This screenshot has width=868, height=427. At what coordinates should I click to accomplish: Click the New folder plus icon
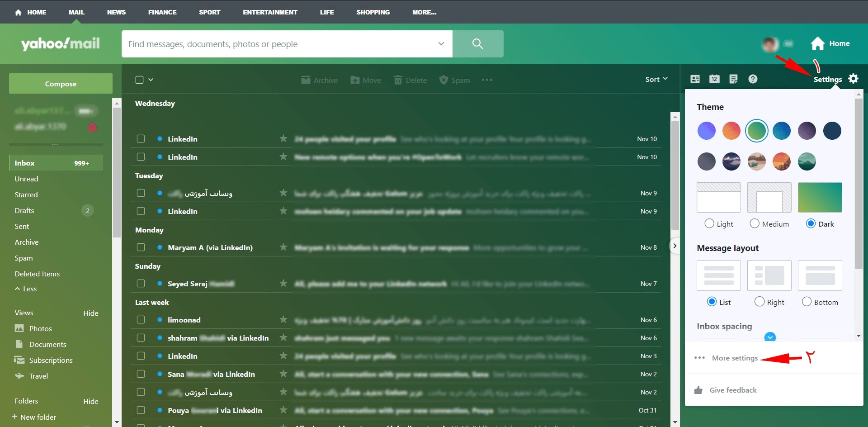[15, 417]
